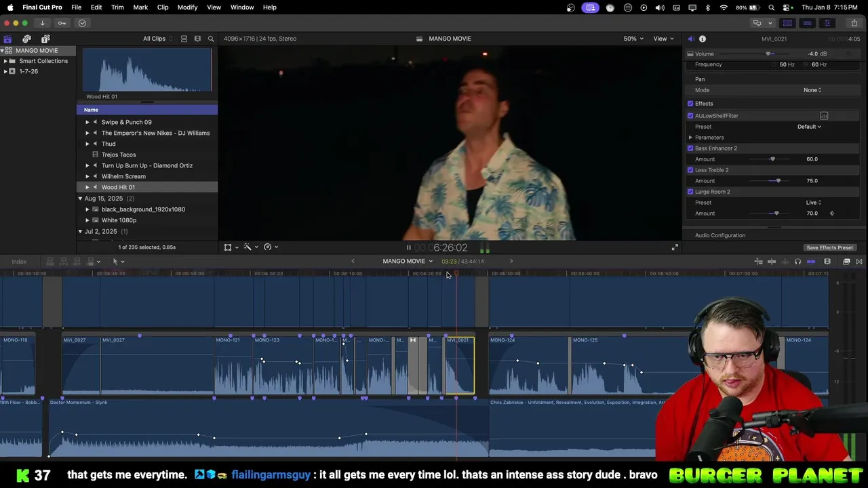Click the Audio Configuration section header
Screen dimensions: 868x488
(x=720, y=235)
